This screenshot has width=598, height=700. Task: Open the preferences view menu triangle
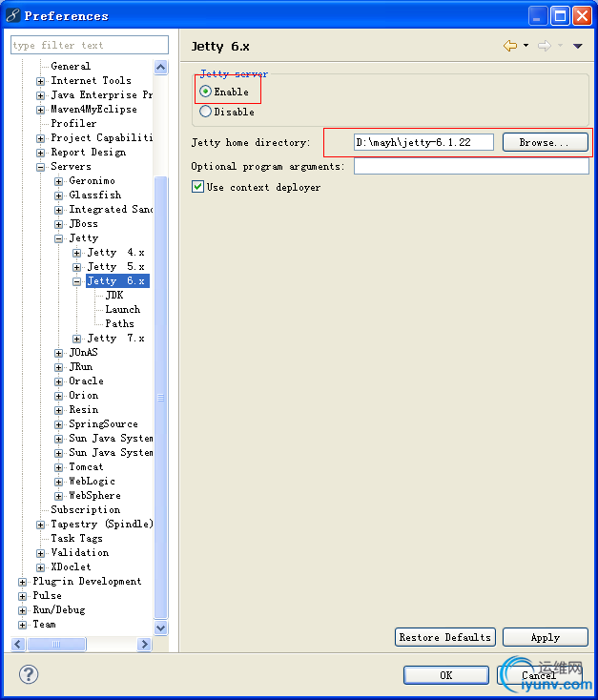(577, 46)
